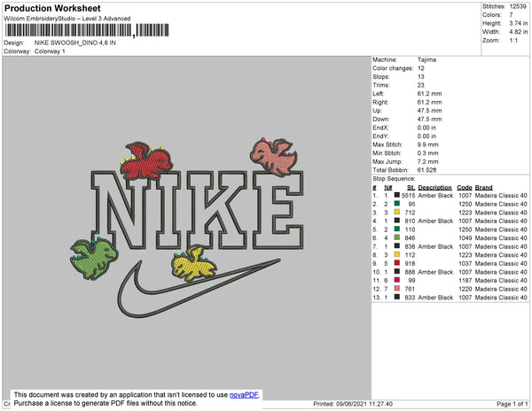Click the swoosh outline in the design

(199, 289)
